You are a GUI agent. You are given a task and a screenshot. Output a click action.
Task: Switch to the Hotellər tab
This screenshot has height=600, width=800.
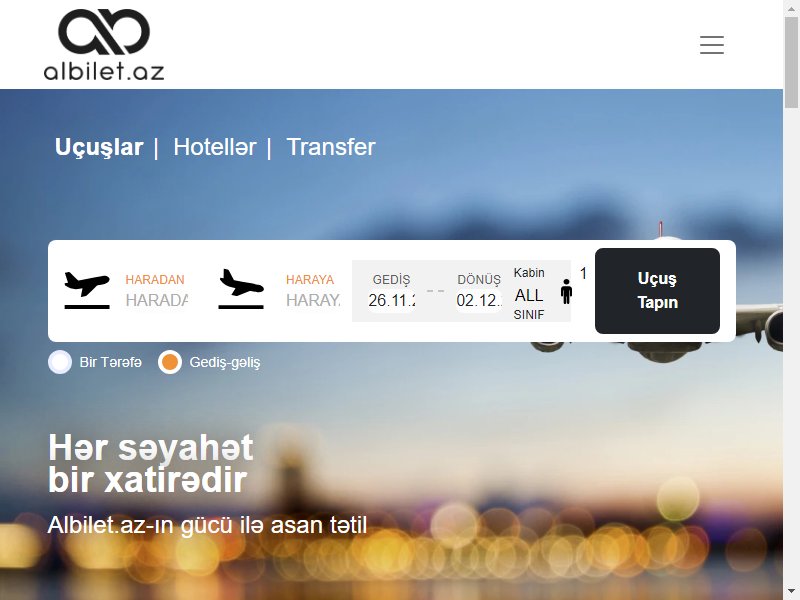click(x=215, y=147)
